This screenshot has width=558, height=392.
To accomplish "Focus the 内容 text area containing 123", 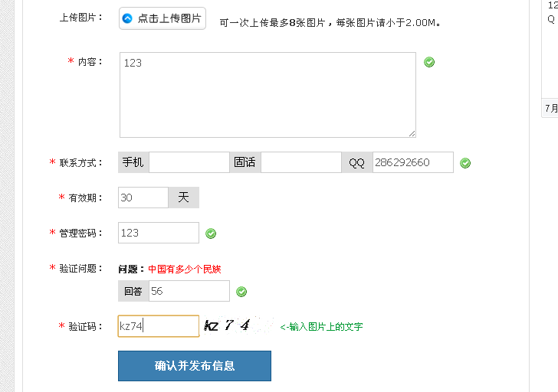I will [268, 95].
